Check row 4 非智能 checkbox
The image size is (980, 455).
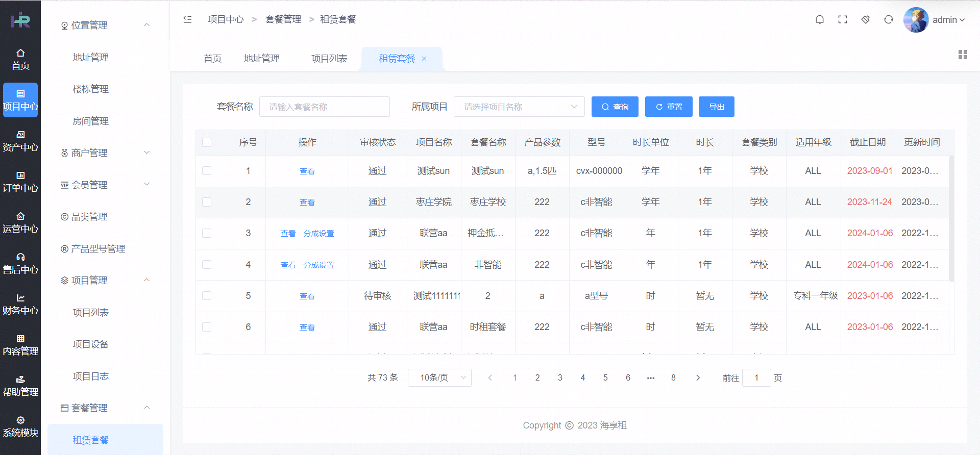click(207, 264)
